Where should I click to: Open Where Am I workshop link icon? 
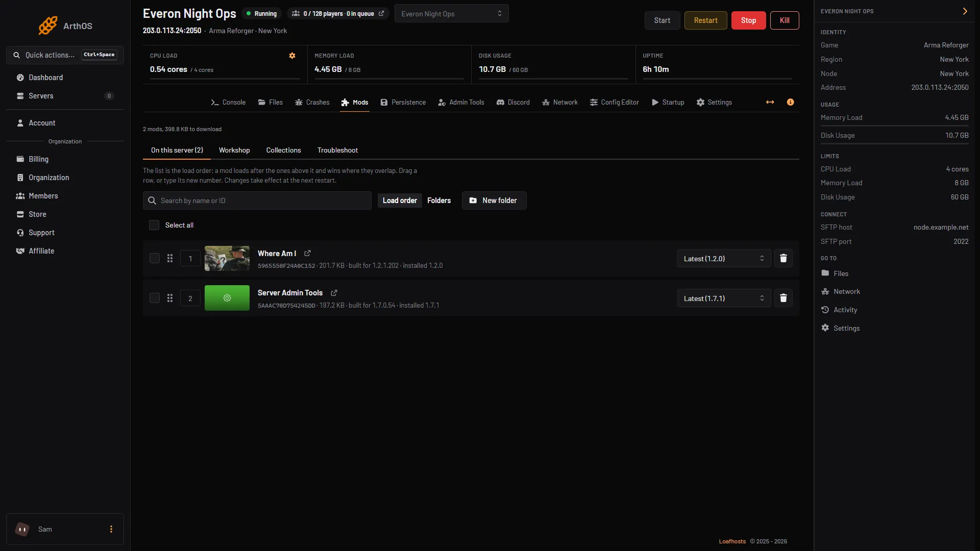[307, 254]
